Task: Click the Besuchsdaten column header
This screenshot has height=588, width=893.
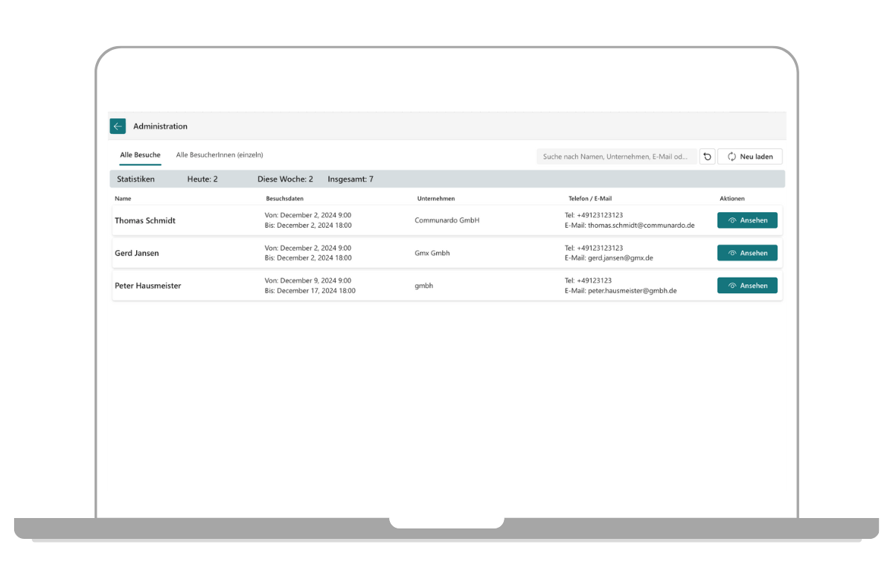Action: click(x=285, y=199)
